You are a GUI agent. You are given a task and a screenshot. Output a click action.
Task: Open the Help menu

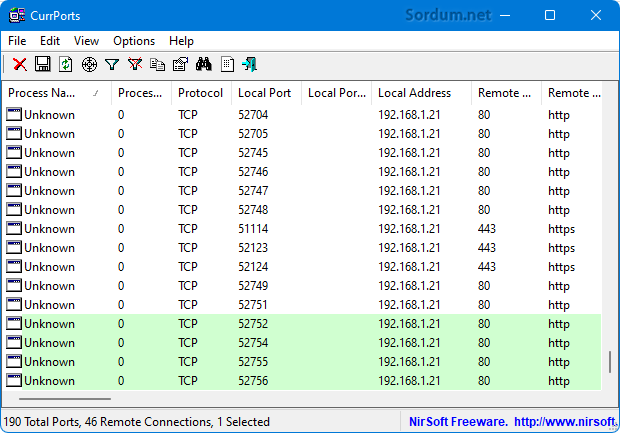pos(181,41)
